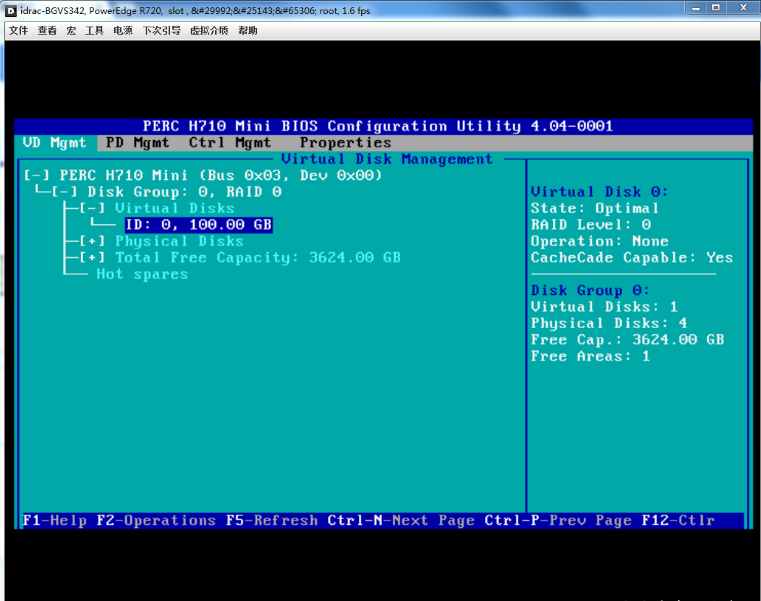This screenshot has height=601, width=761.
Task: Click the Virtual Disk Management panel title
Action: [x=387, y=159]
